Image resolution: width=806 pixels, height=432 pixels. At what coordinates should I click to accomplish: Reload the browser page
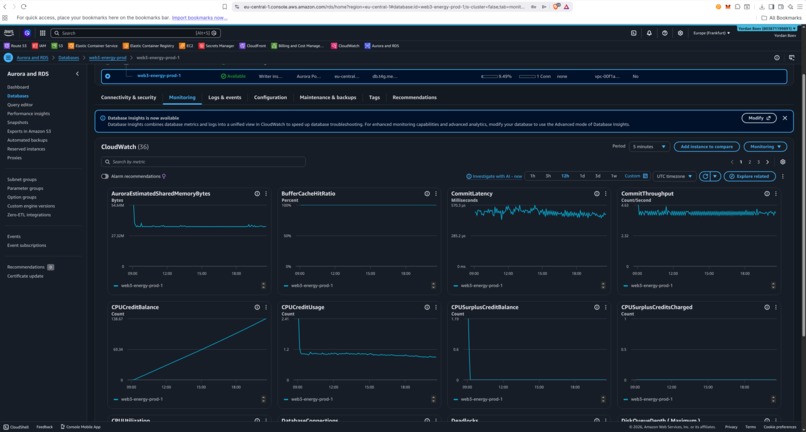coord(24,7)
